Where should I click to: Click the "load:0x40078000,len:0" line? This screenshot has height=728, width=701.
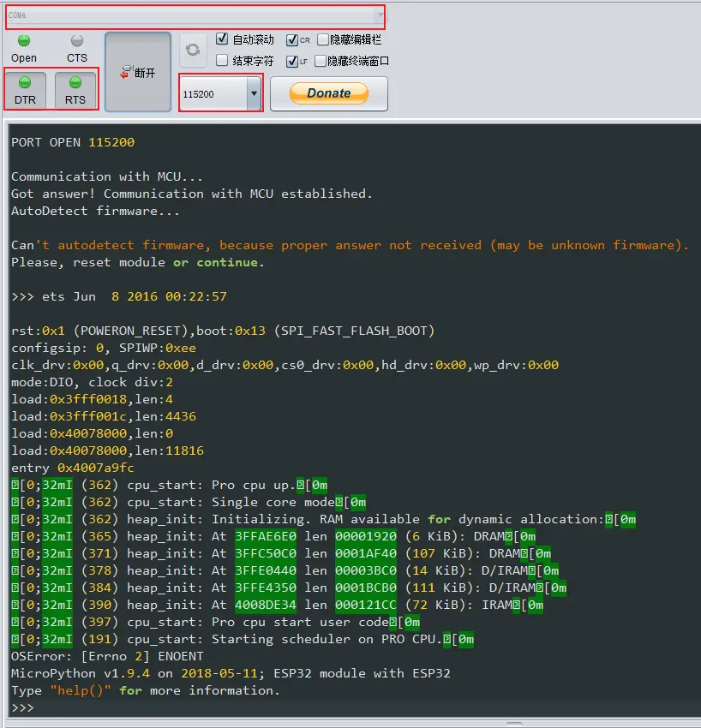click(x=92, y=433)
